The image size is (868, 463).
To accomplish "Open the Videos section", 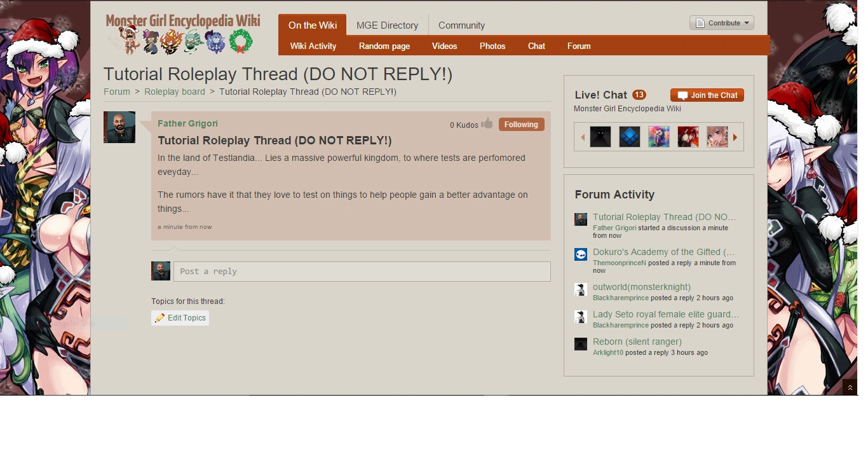I will pyautogui.click(x=445, y=46).
